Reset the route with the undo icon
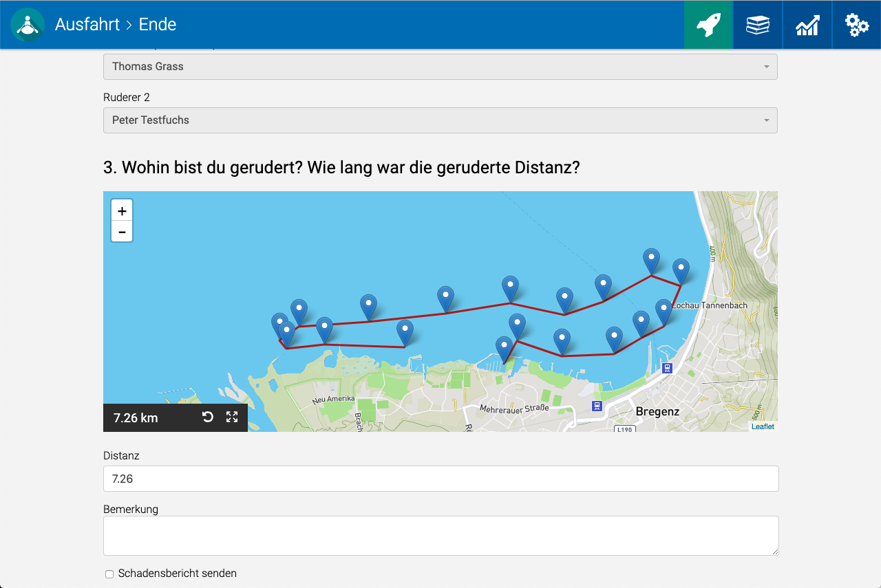881x588 pixels. tap(208, 417)
